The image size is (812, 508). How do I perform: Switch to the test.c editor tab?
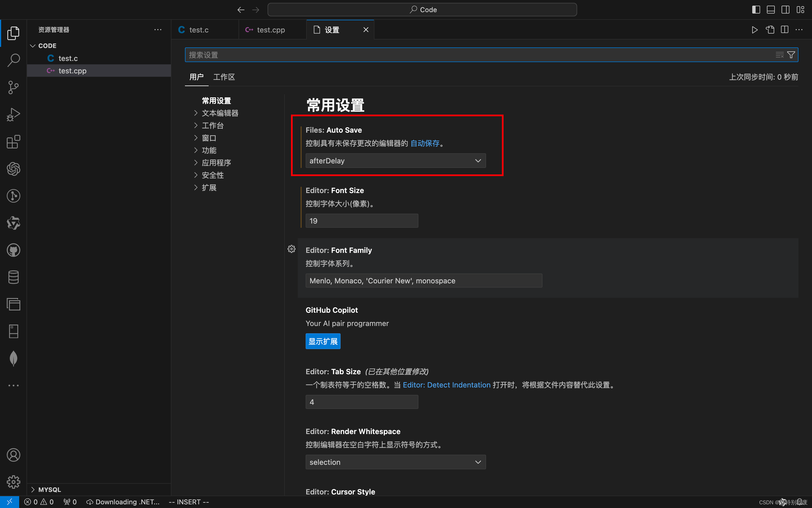coord(205,30)
